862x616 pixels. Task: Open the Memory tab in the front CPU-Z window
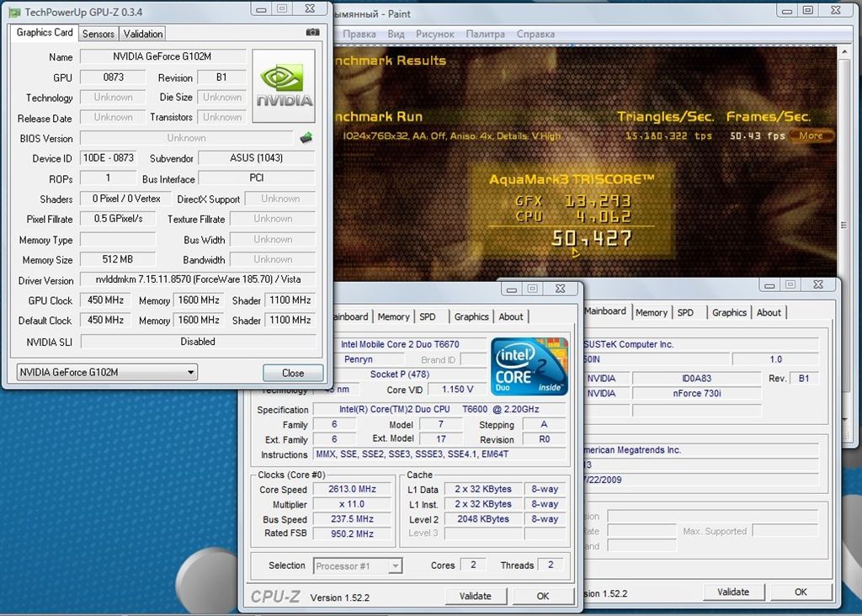[x=394, y=316]
